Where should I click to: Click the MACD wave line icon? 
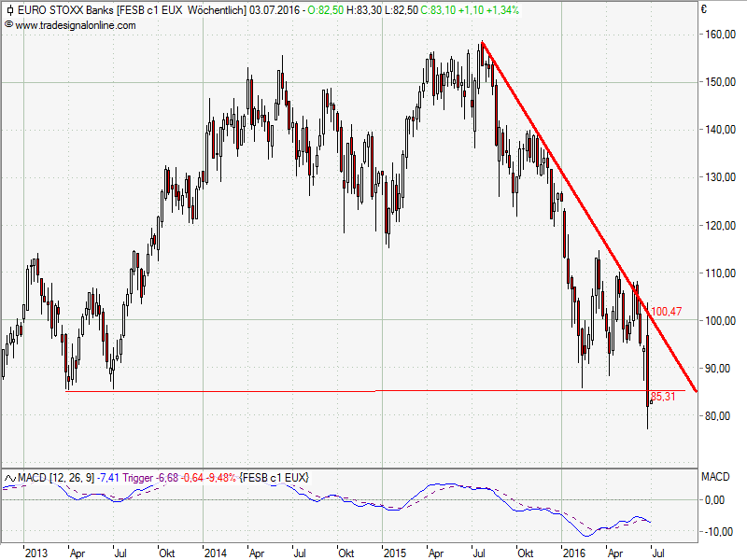(9, 478)
